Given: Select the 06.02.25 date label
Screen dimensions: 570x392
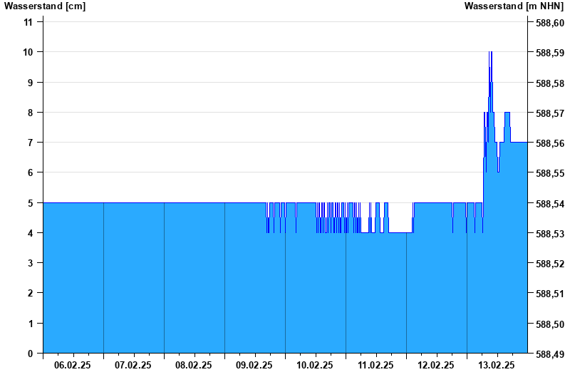Looking at the screenshot, I should click(x=73, y=365).
